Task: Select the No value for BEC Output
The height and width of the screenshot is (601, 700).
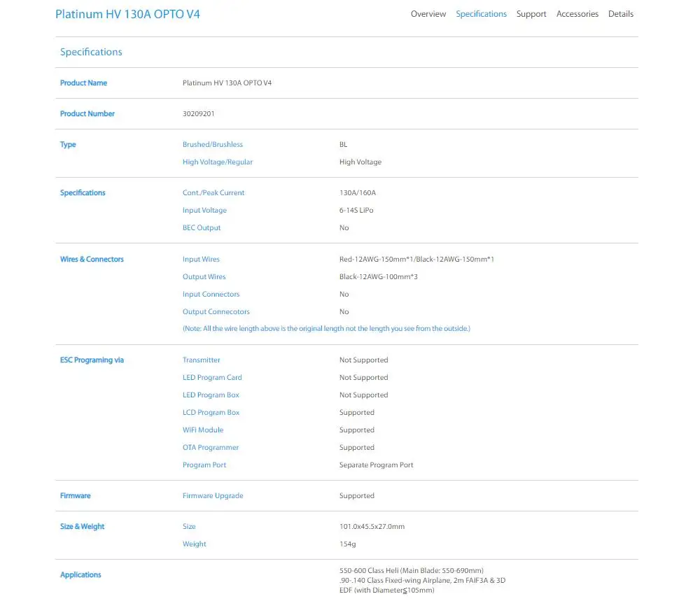Action: point(344,227)
